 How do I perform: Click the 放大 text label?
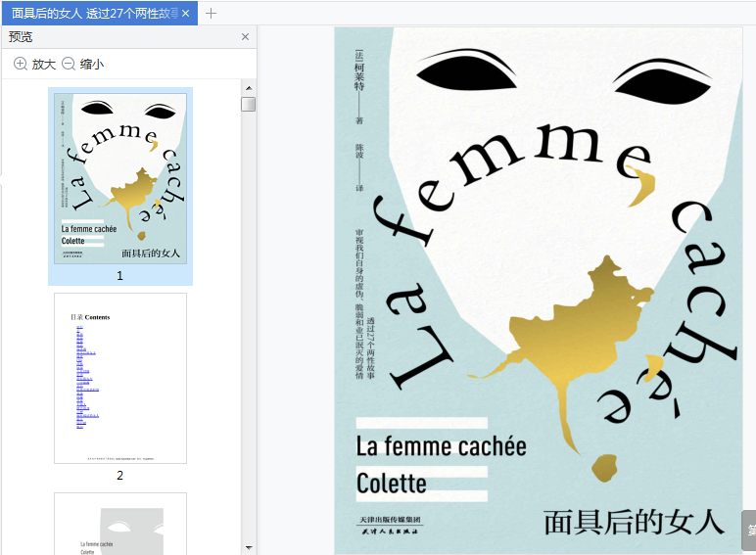[44, 64]
